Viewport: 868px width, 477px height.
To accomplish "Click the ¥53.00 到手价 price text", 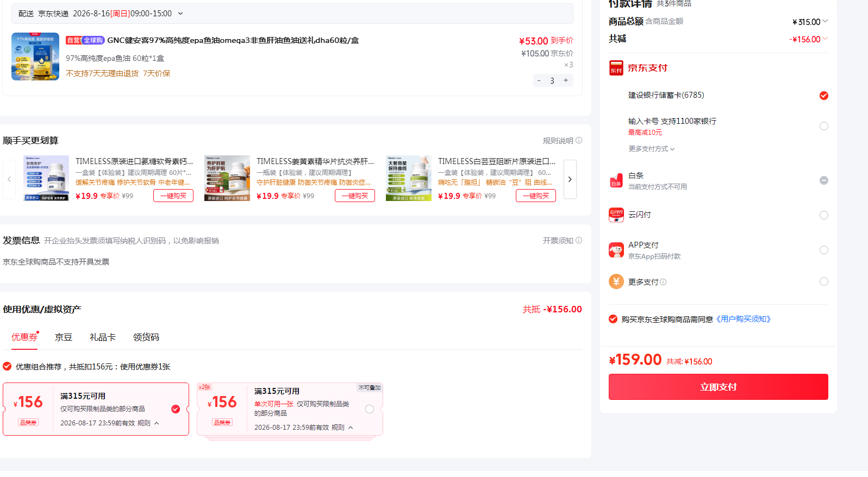I will pyautogui.click(x=546, y=41).
